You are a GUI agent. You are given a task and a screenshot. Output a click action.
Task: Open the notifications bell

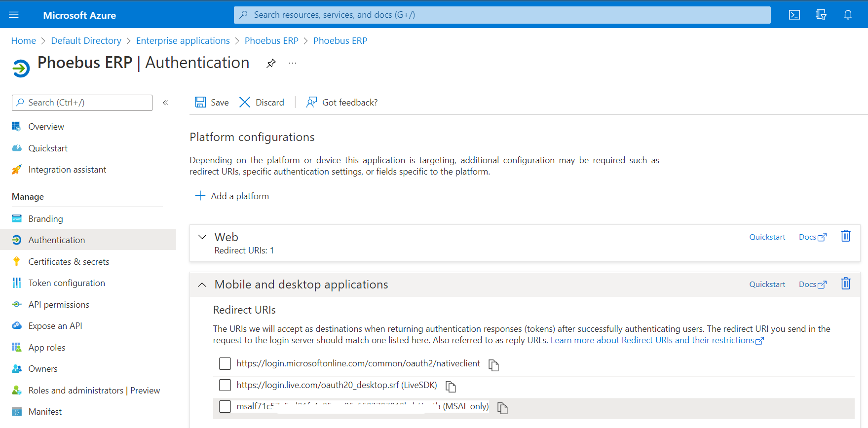[848, 15]
